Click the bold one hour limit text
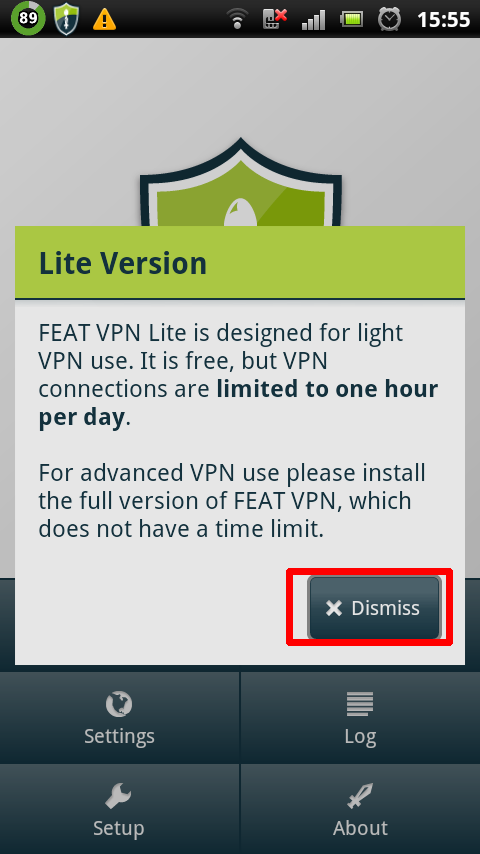The width and height of the screenshot is (480, 854). tap(238, 404)
